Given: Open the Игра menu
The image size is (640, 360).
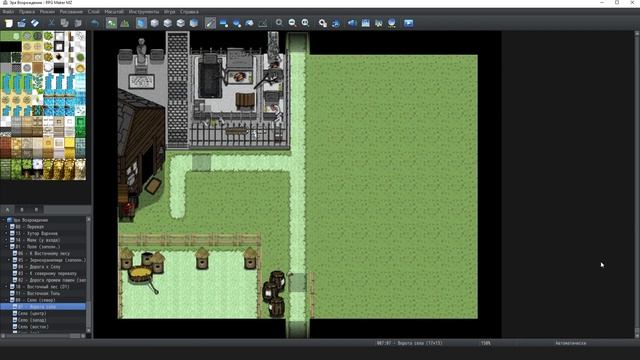Looking at the screenshot, I should click(169, 12).
